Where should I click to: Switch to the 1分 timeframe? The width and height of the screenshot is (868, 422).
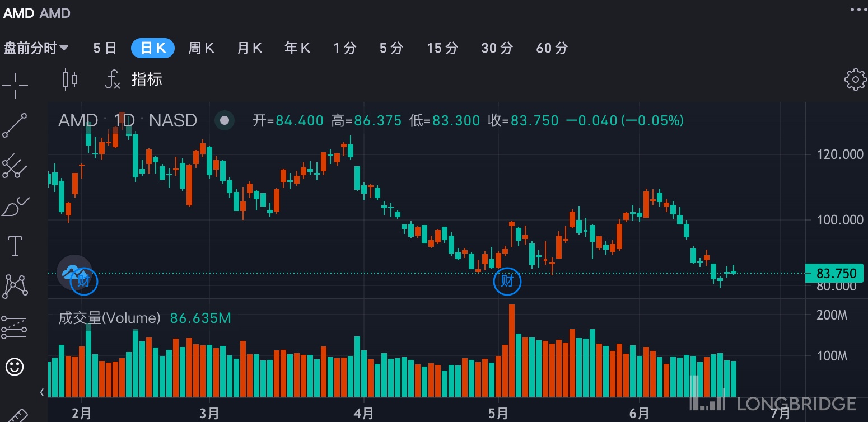point(344,49)
